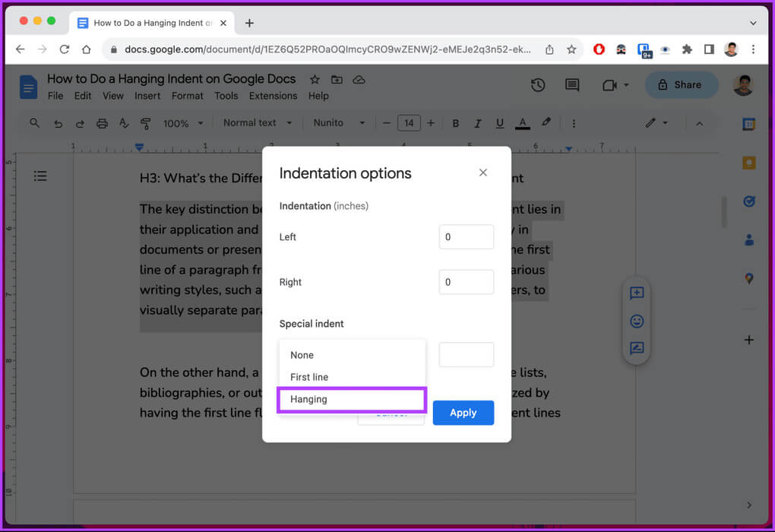Toggle bold formatting
Viewport: 775px width, 532px height.
(x=456, y=123)
